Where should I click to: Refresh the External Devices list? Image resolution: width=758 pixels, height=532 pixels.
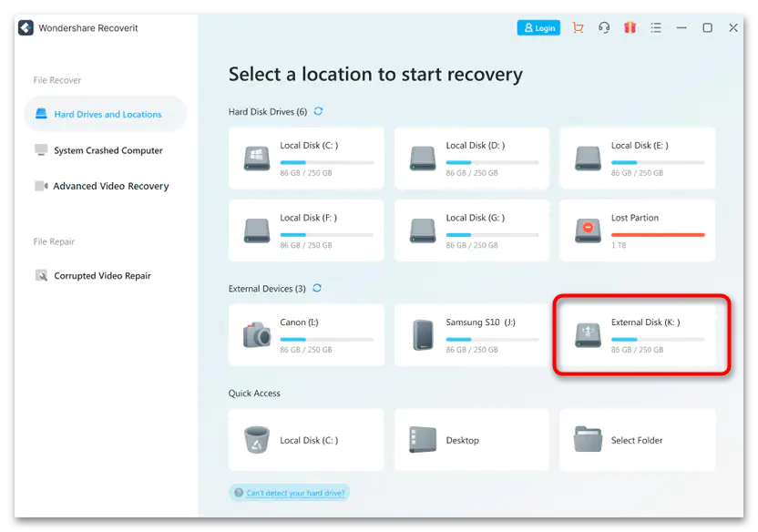click(x=317, y=289)
